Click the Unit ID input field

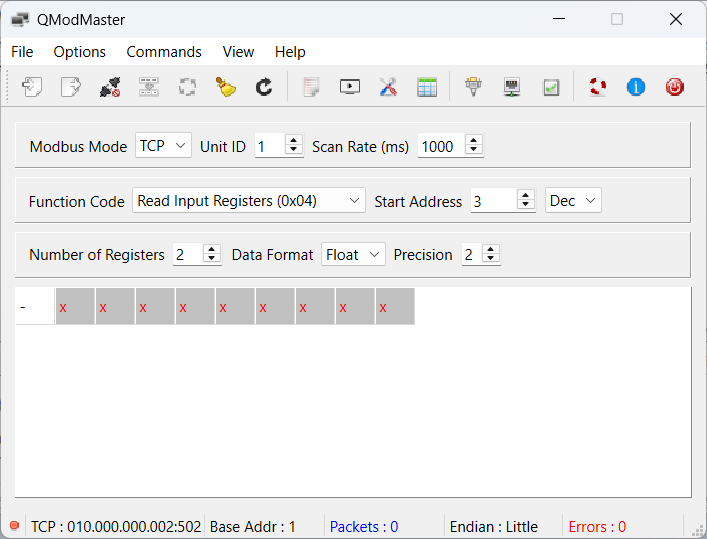(x=270, y=146)
